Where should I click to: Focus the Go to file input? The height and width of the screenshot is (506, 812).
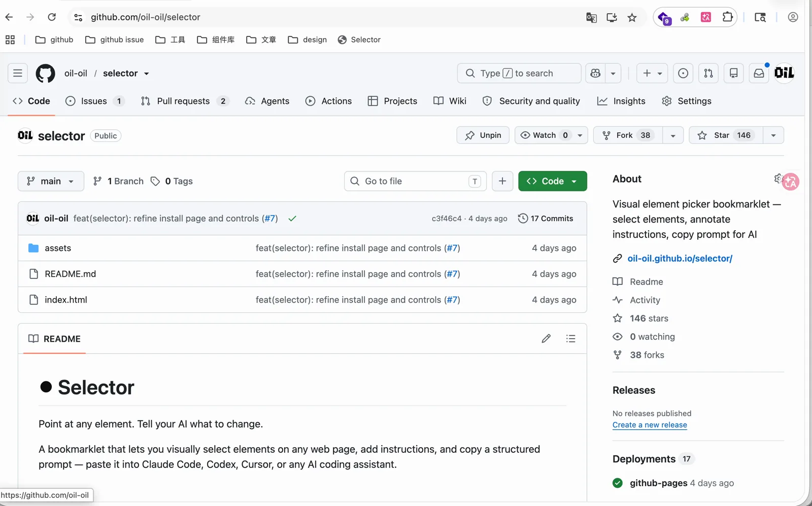415,181
